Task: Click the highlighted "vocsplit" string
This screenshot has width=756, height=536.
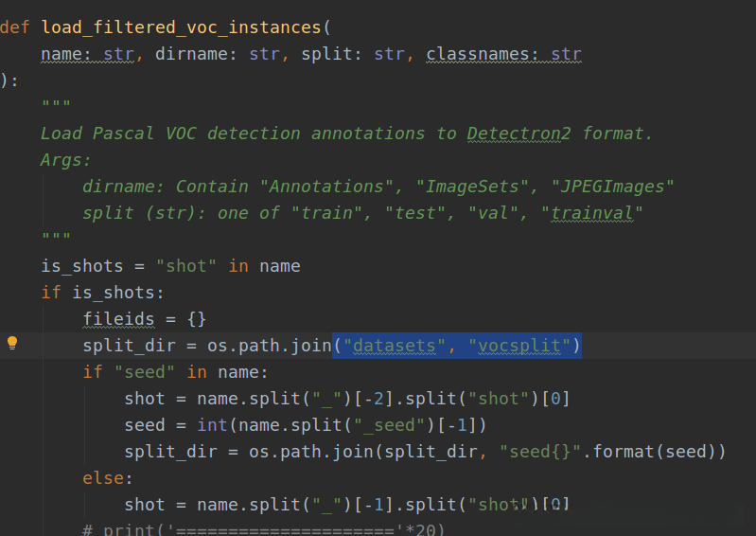Action: click(x=519, y=346)
